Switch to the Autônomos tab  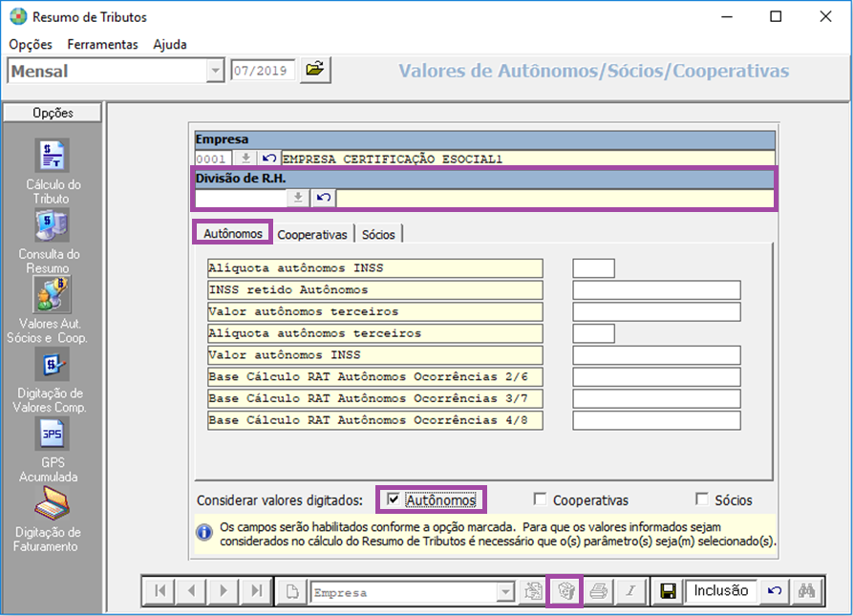pos(233,233)
